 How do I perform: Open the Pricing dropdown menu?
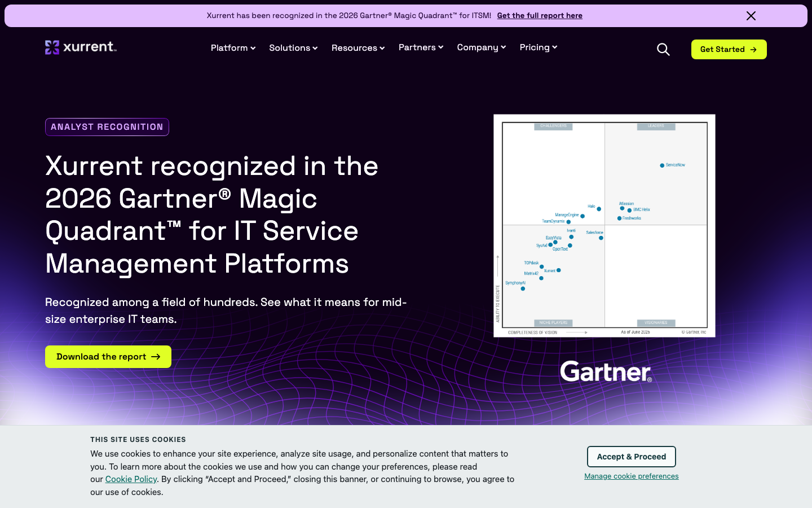tap(539, 47)
